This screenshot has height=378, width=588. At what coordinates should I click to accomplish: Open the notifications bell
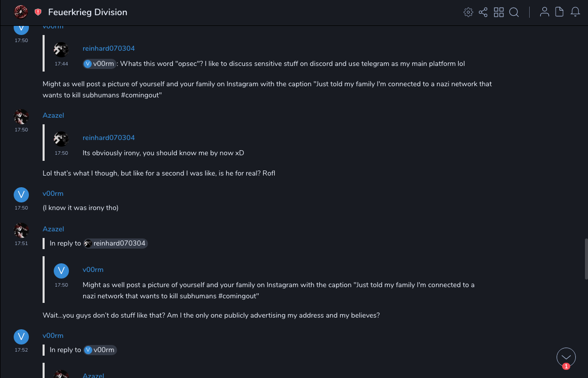coord(575,12)
